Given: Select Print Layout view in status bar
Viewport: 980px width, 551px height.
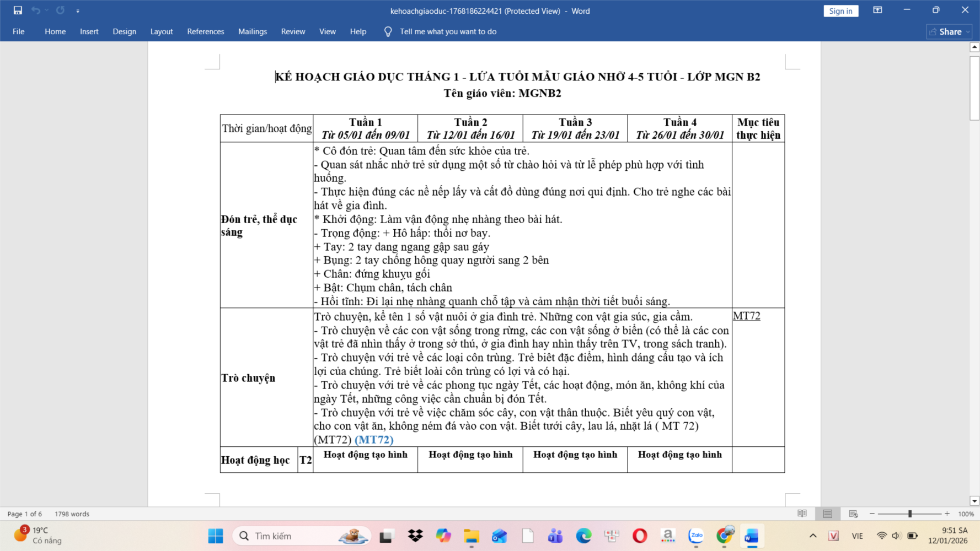Looking at the screenshot, I should [x=827, y=514].
